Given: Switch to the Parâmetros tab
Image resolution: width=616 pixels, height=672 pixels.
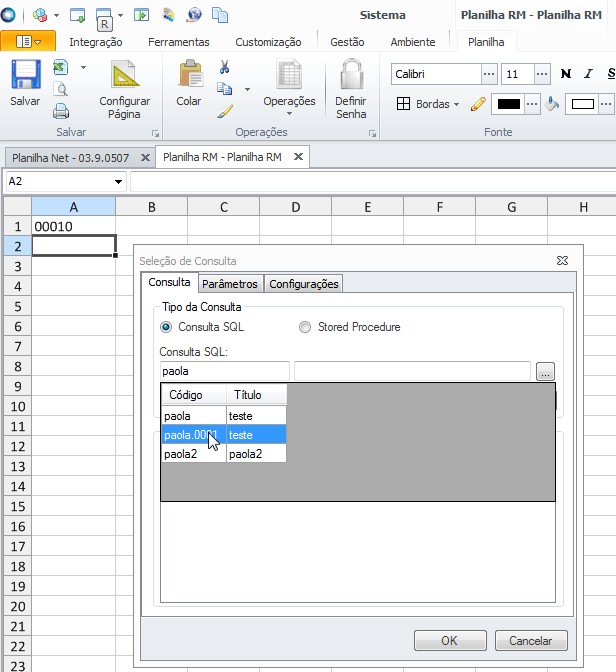Looking at the screenshot, I should [x=230, y=284].
